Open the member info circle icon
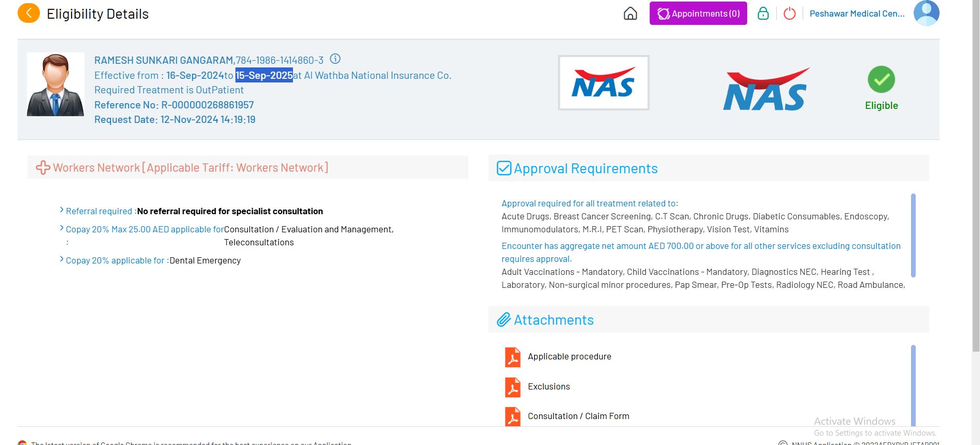The height and width of the screenshot is (445, 980). tap(335, 59)
